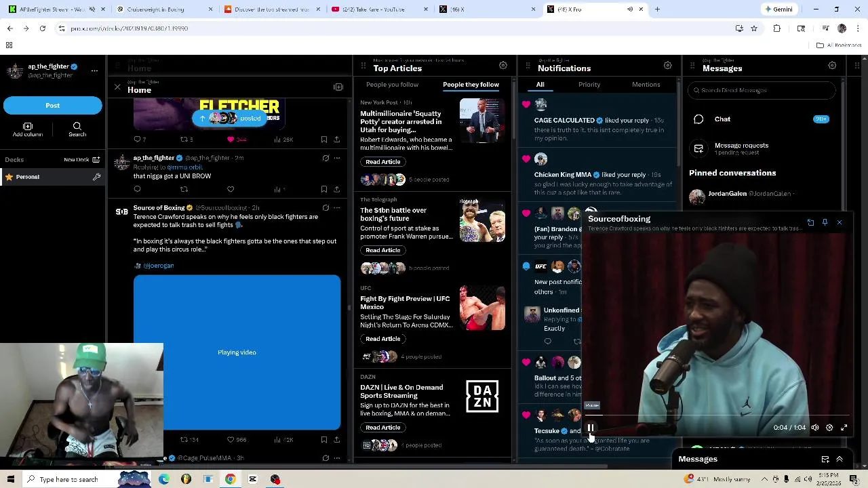Switch to People you follow tab
868x488 pixels.
pyautogui.click(x=392, y=85)
